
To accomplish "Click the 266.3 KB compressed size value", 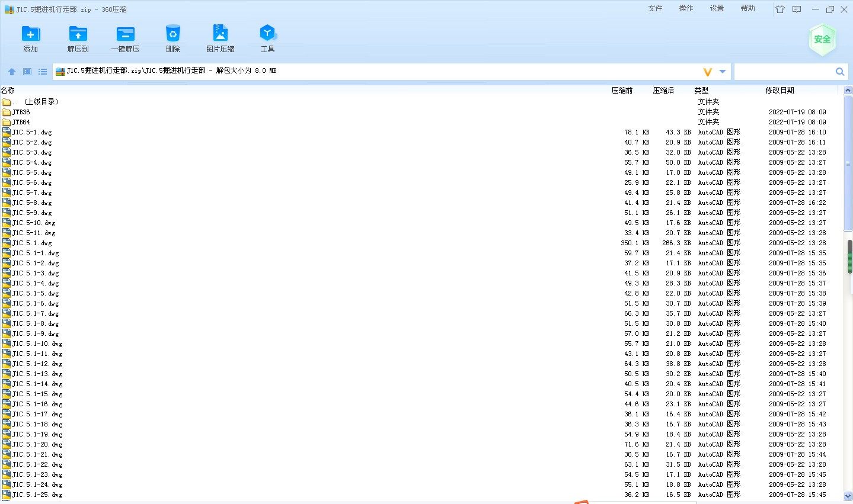I will click(x=676, y=243).
